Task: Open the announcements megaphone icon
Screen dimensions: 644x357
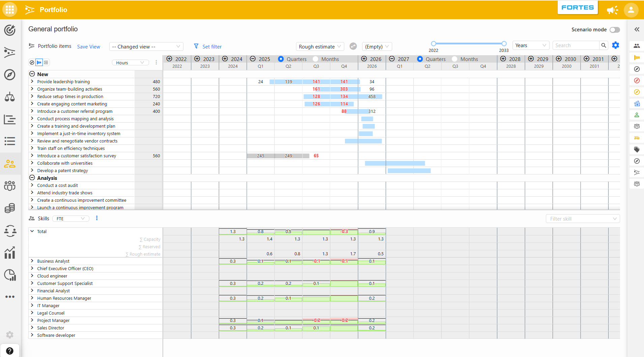Action: click(x=612, y=10)
